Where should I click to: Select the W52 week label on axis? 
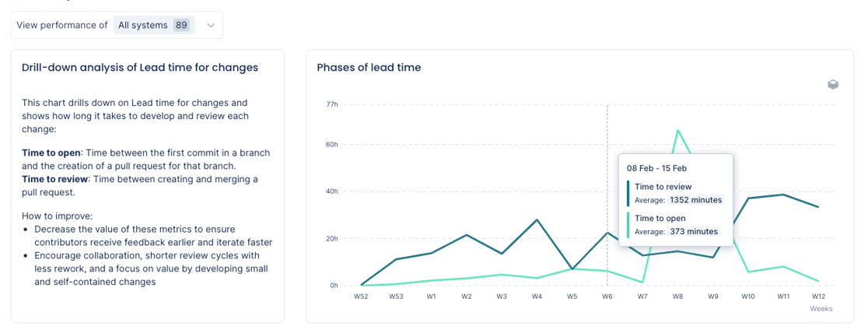(361, 296)
